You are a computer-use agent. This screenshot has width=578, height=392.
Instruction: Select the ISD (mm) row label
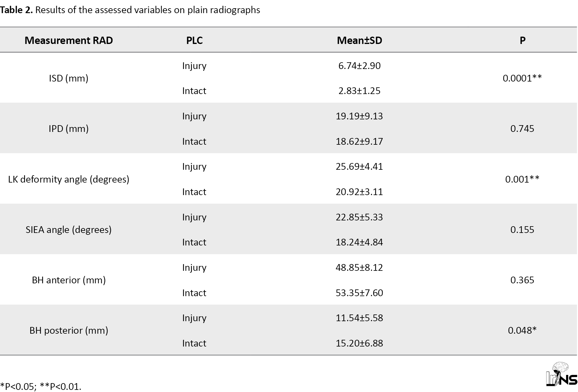(x=68, y=78)
